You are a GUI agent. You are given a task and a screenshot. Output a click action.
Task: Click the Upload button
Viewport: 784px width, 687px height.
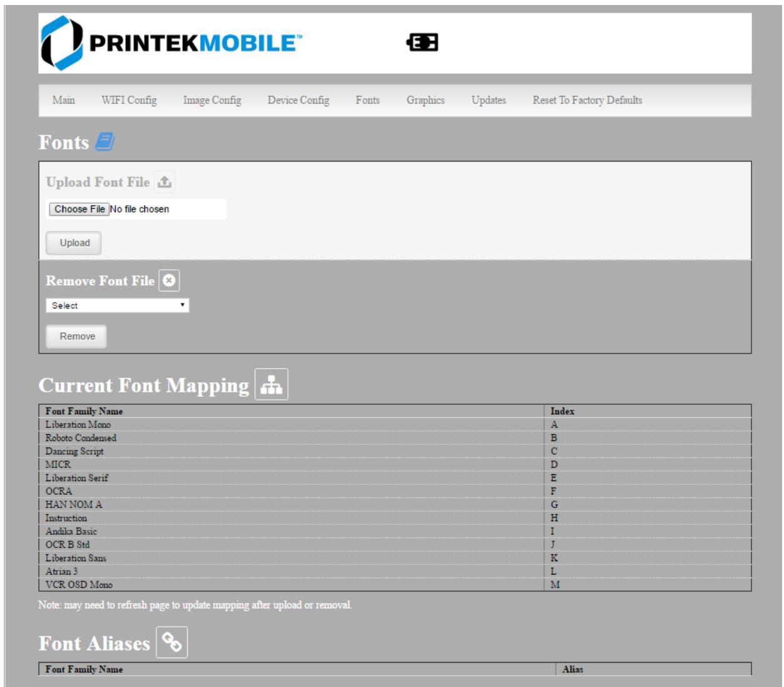coord(74,243)
